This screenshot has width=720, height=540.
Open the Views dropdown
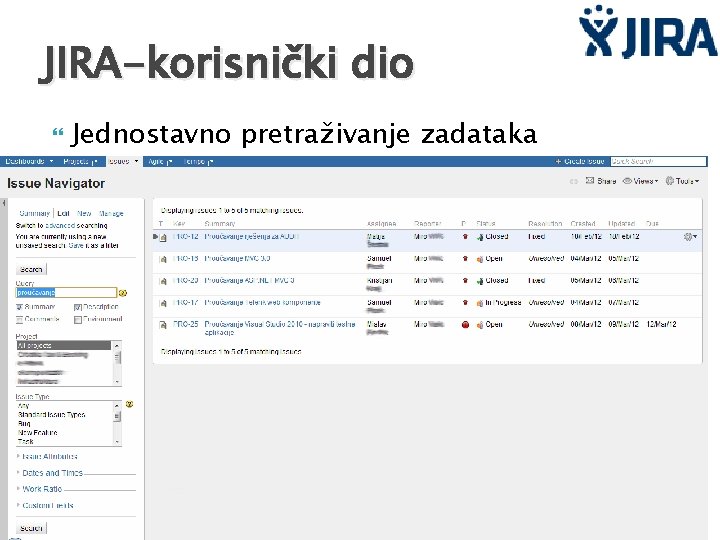click(x=640, y=181)
